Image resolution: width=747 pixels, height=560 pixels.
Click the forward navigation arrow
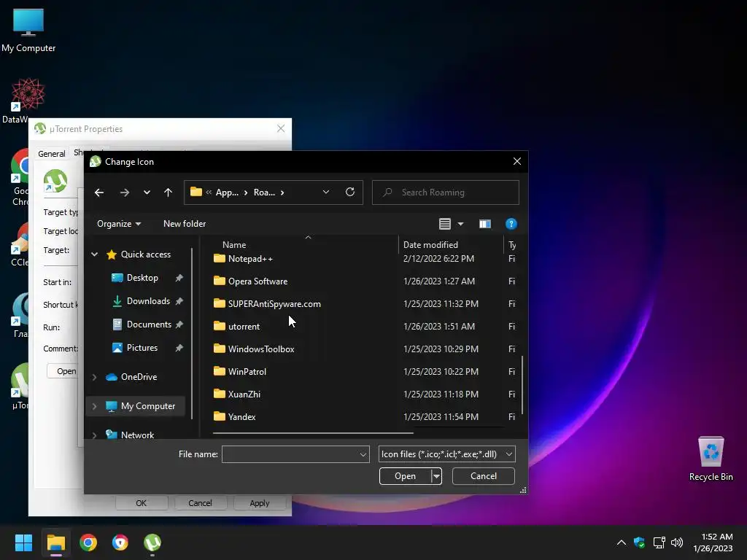point(124,192)
